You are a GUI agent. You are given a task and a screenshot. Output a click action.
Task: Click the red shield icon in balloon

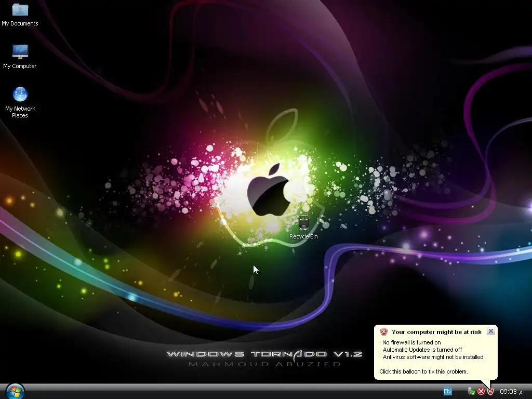pyautogui.click(x=384, y=332)
